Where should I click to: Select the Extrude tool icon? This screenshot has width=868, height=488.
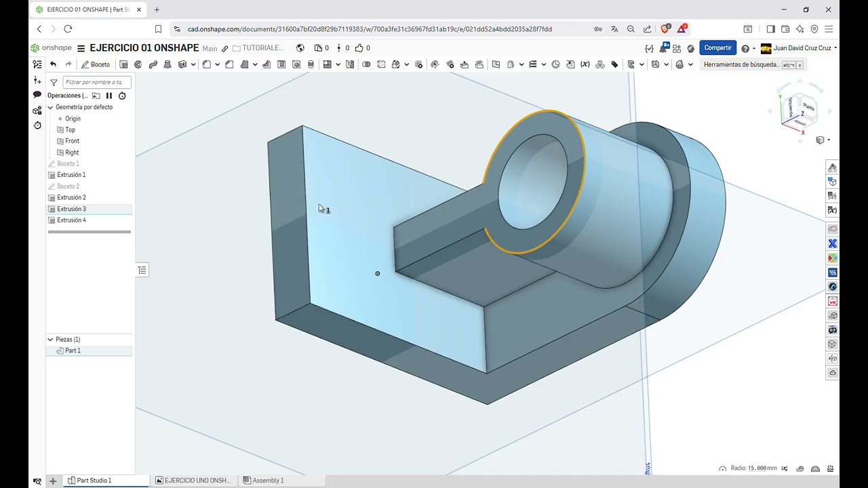123,64
